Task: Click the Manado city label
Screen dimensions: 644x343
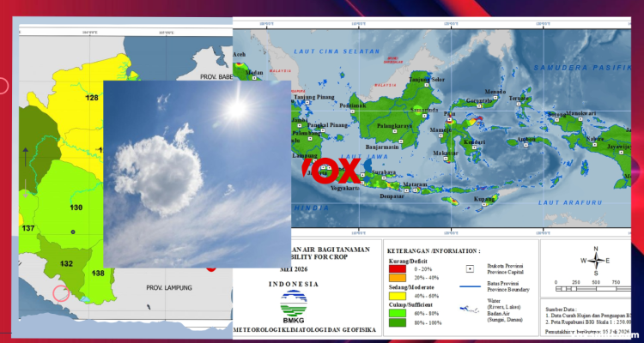Action: (x=495, y=91)
